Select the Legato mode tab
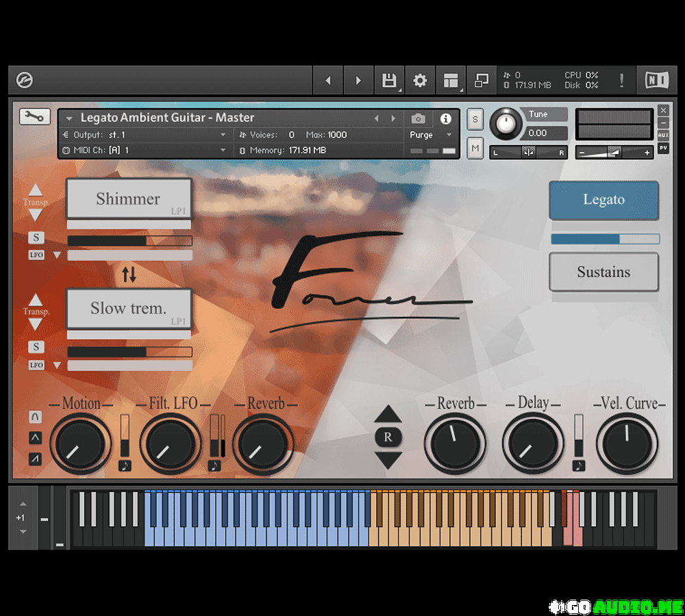The image size is (685, 616). pyautogui.click(x=603, y=200)
